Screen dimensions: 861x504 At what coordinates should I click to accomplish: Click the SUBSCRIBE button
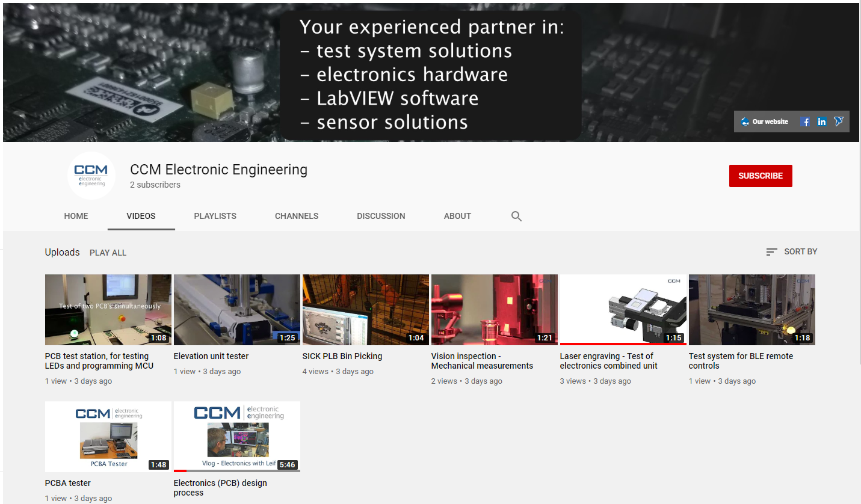(x=761, y=176)
